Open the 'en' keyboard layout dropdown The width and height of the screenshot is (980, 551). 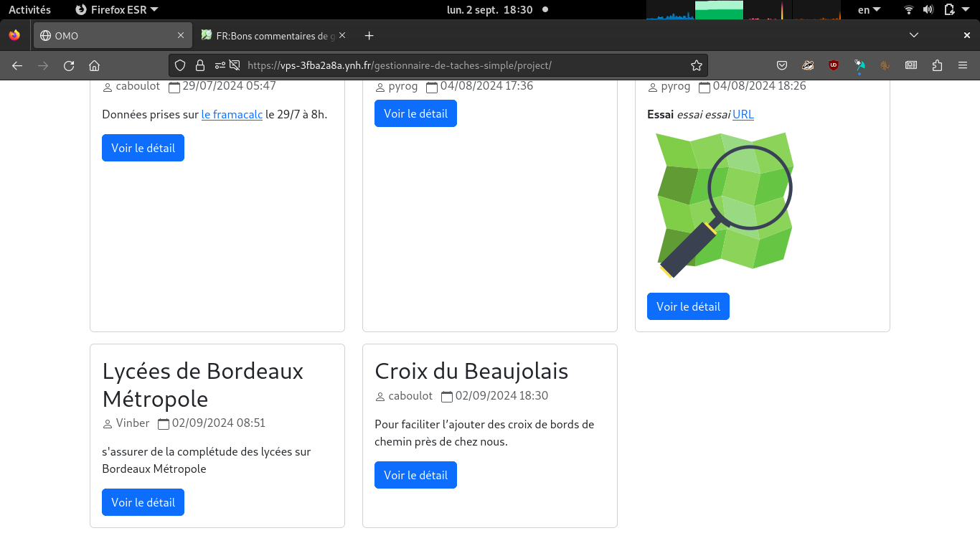[869, 9]
